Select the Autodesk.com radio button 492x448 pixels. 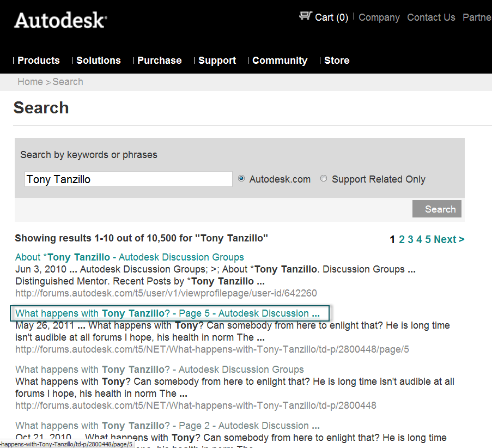click(241, 178)
